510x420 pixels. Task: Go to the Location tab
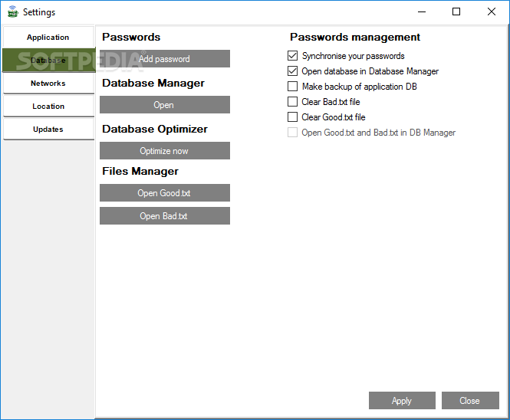[x=48, y=107]
